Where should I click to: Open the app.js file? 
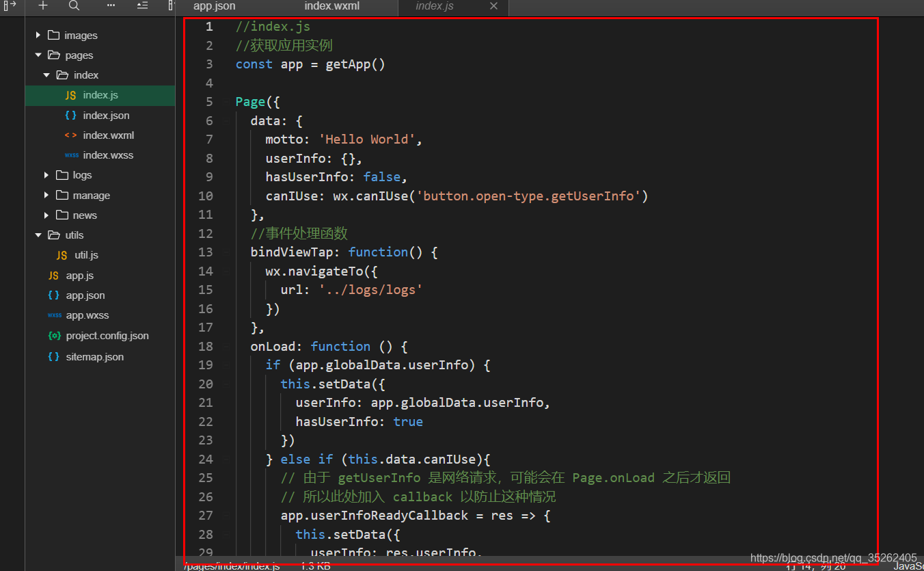[79, 276]
